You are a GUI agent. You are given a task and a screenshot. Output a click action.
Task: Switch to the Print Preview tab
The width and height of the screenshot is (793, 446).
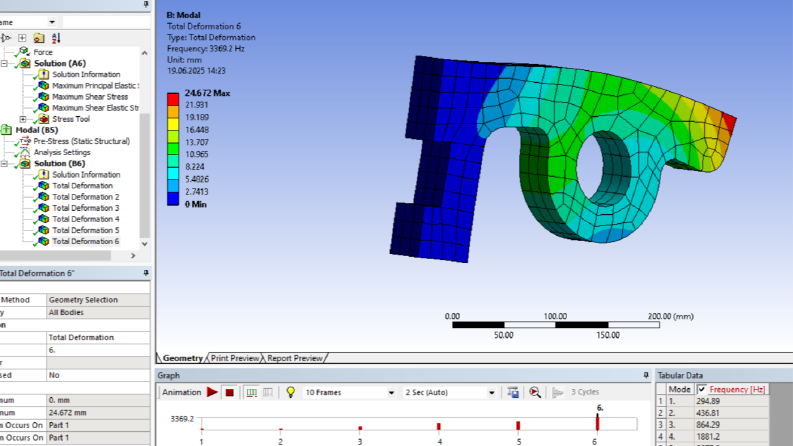pyautogui.click(x=235, y=358)
